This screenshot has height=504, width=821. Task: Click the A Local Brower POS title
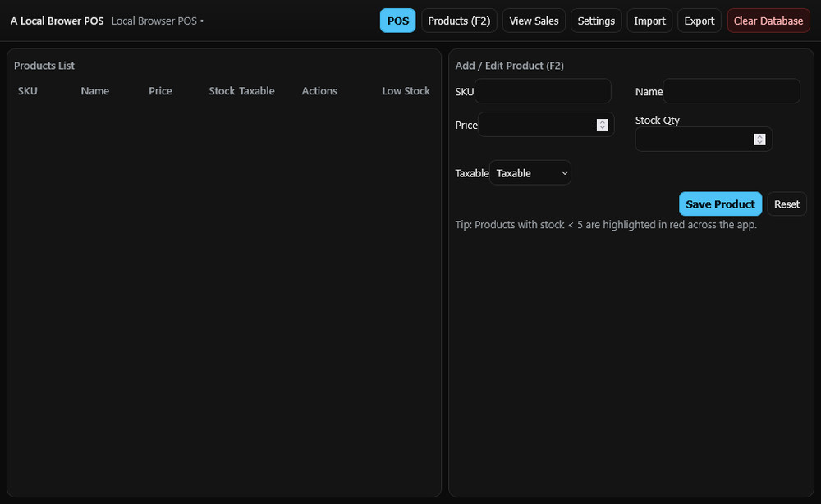[x=56, y=20]
